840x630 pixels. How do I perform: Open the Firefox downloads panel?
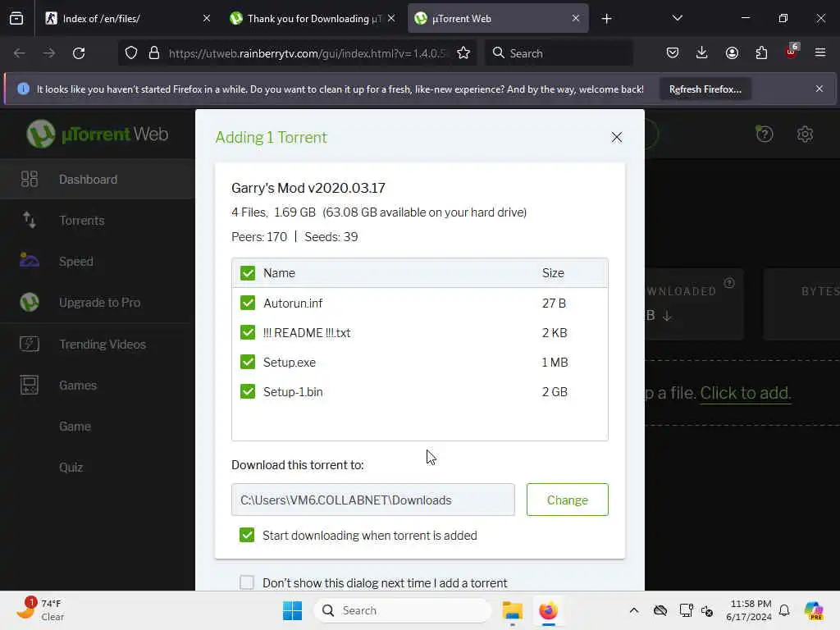(702, 52)
